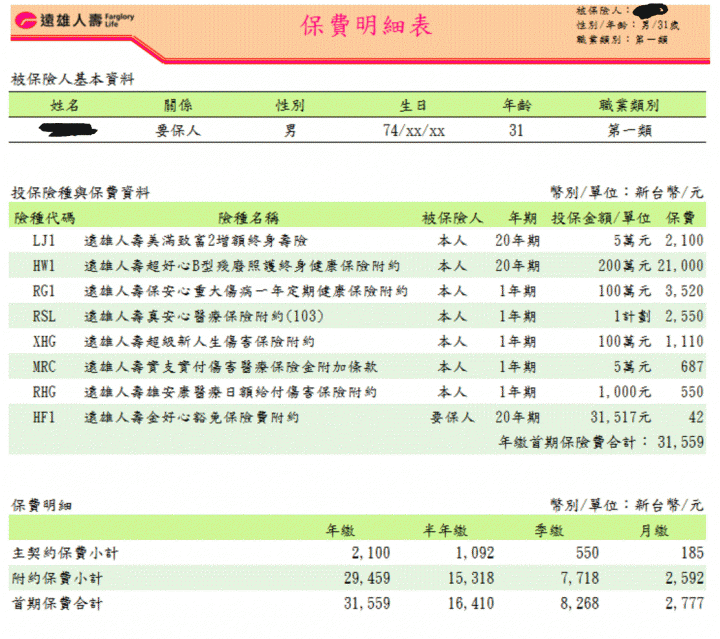Screen dimensions: 720x639
Task: Click the 被保險人基本資料 section heading
Action: 73,79
